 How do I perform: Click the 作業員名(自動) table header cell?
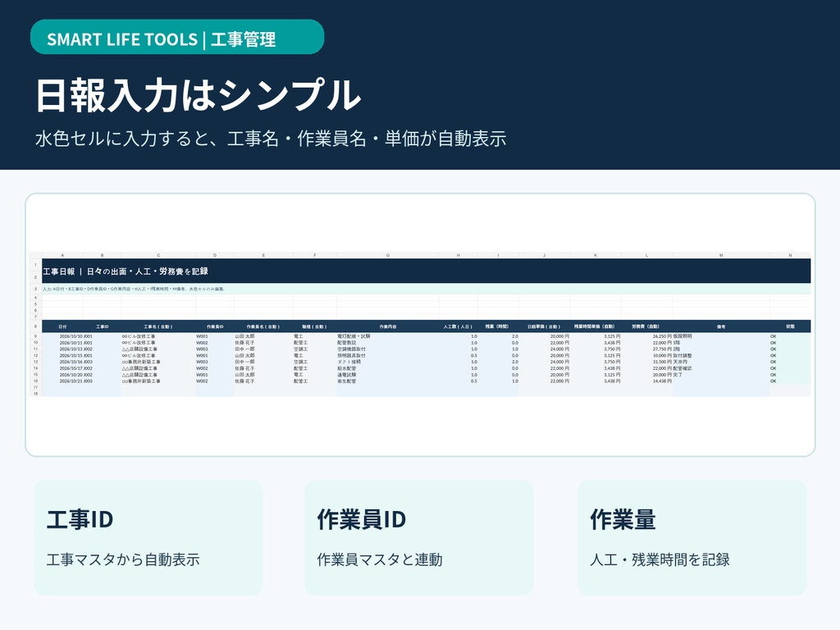point(263,326)
